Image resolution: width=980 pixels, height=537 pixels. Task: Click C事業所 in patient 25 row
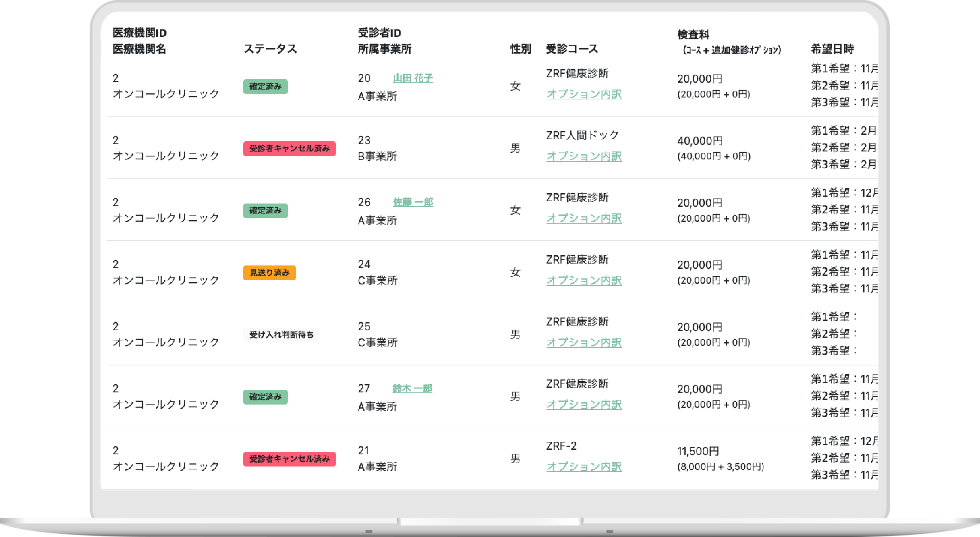click(x=377, y=342)
